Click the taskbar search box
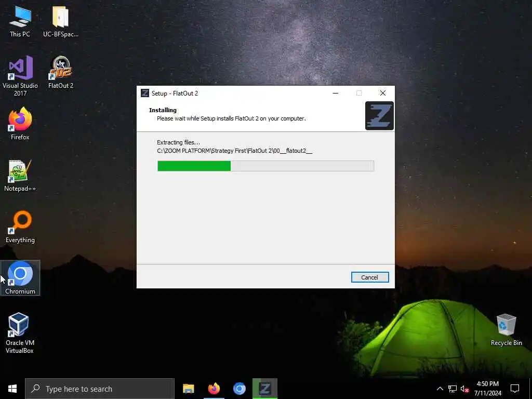 (x=100, y=389)
